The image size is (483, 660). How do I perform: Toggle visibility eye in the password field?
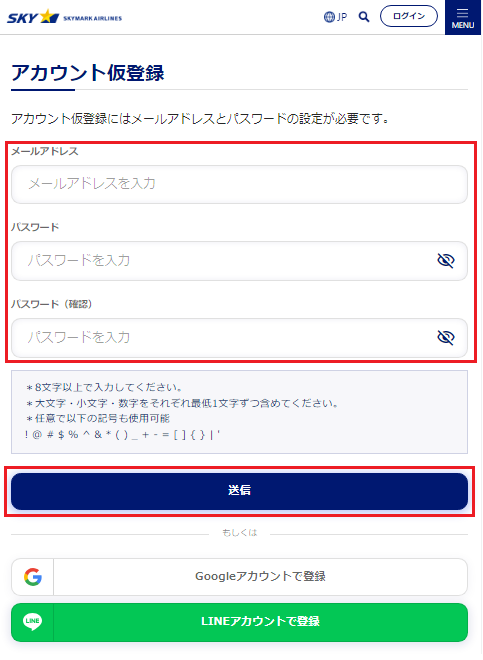[x=446, y=261]
